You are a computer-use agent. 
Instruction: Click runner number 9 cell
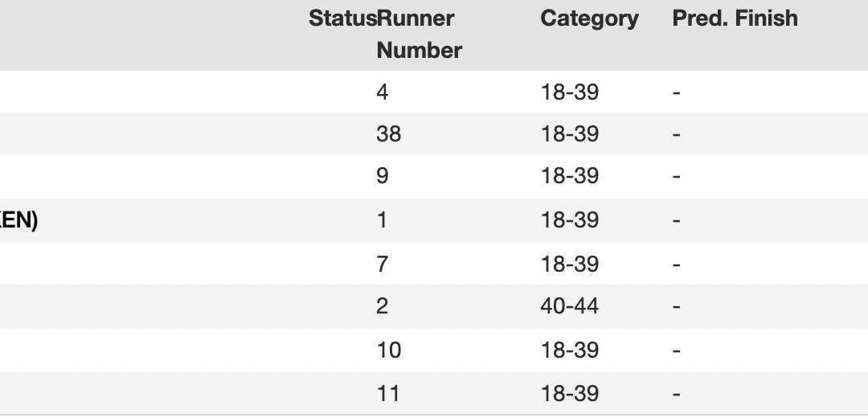pyautogui.click(x=382, y=176)
